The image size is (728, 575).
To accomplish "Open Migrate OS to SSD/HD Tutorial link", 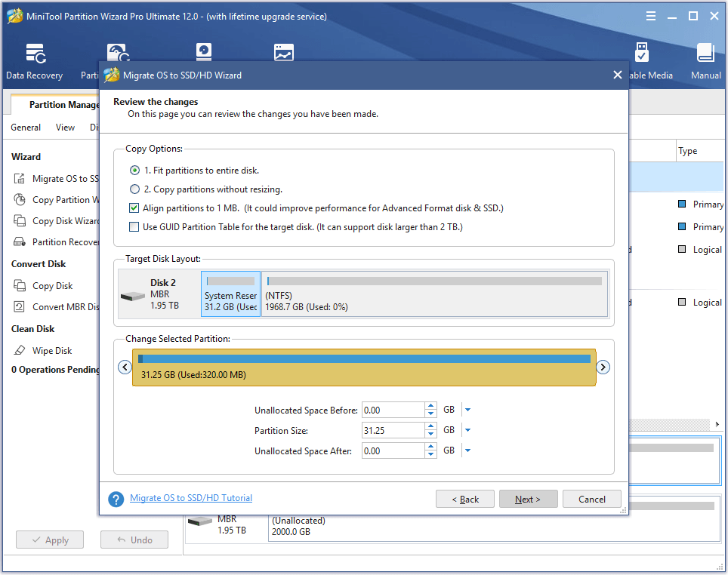I will tap(191, 498).
